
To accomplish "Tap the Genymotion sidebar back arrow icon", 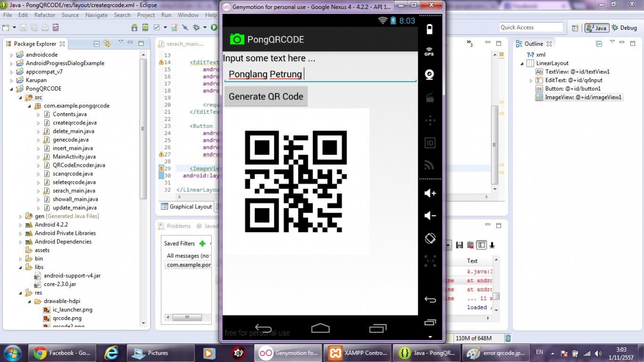I will [430, 299].
